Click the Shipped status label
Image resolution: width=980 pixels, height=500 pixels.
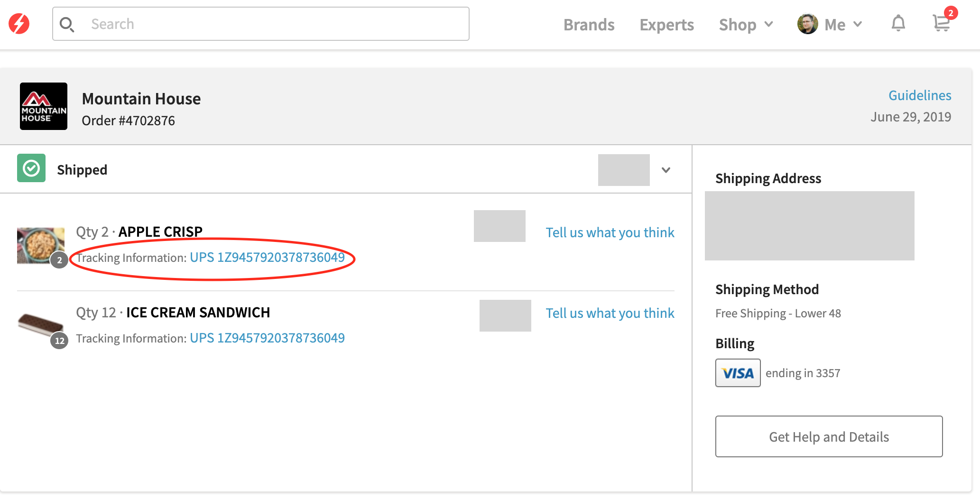(x=82, y=170)
